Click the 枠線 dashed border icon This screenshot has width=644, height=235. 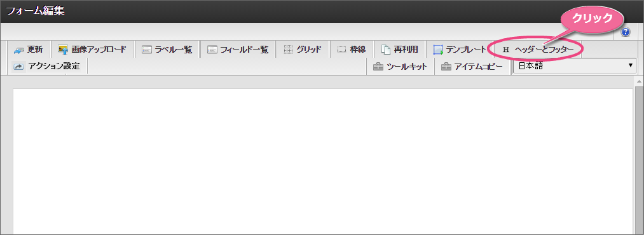[x=342, y=50]
